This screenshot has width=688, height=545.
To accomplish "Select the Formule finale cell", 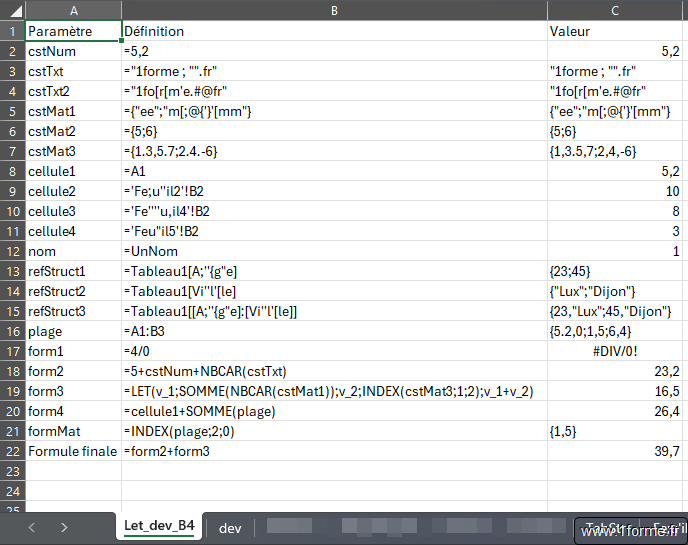I will (72, 451).
